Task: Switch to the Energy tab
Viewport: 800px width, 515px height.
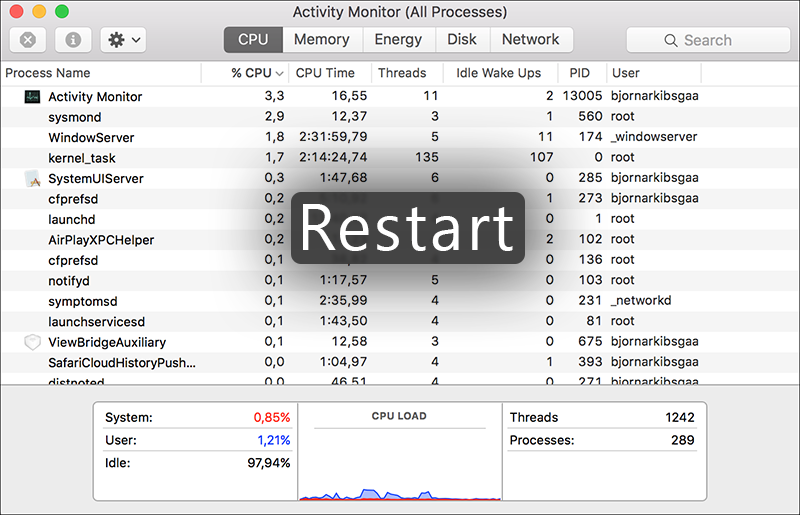Action: pyautogui.click(x=398, y=39)
